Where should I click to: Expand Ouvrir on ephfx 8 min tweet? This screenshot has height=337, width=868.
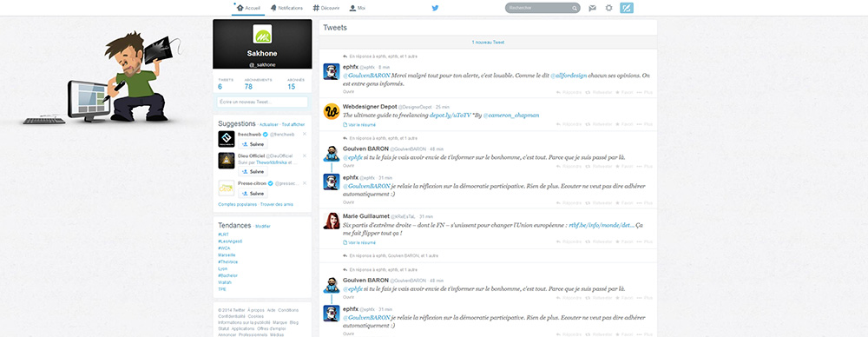pyautogui.click(x=348, y=91)
